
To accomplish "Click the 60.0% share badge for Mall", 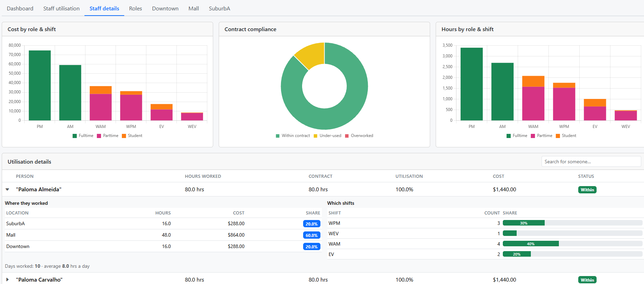I will [x=311, y=235].
